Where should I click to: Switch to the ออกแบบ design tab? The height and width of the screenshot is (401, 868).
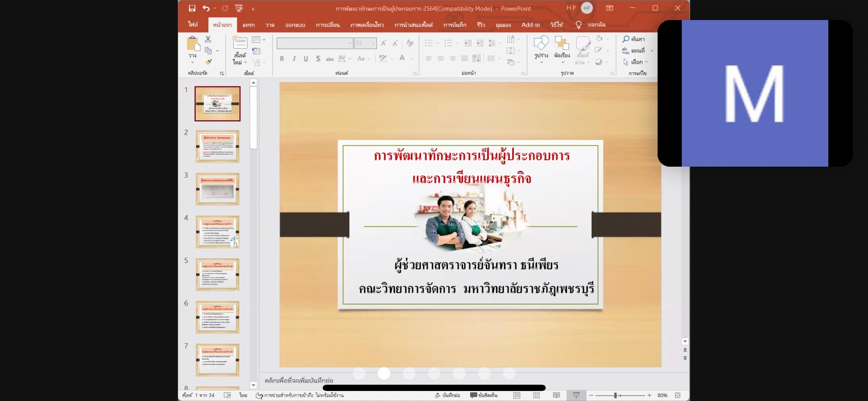click(295, 25)
